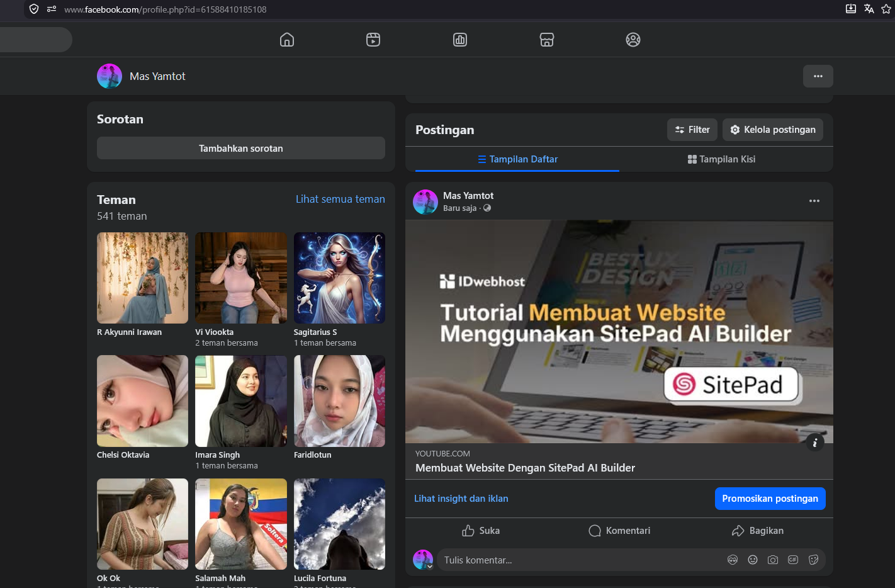Click the R Akyunni Irawan name link
Viewport: 895px width, 588px height.
click(129, 332)
